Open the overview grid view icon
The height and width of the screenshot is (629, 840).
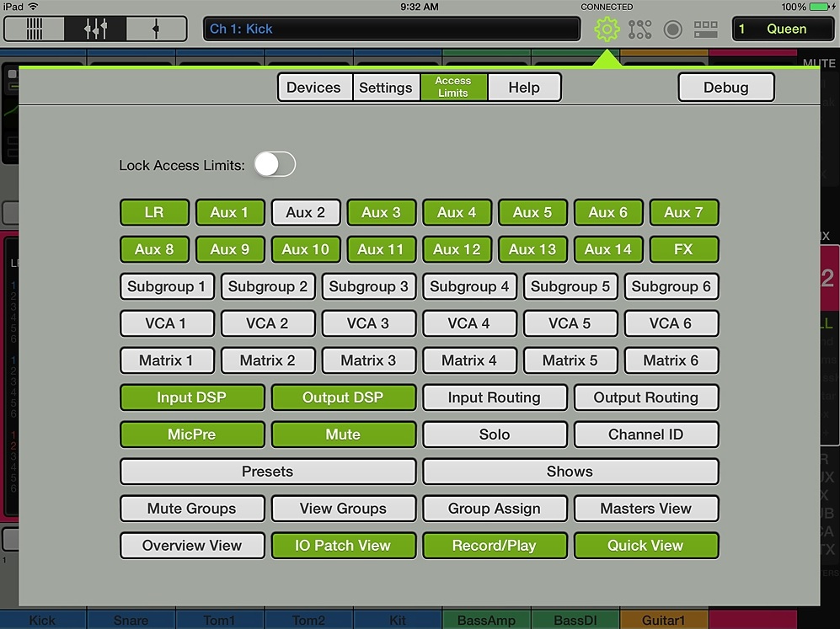pos(35,29)
